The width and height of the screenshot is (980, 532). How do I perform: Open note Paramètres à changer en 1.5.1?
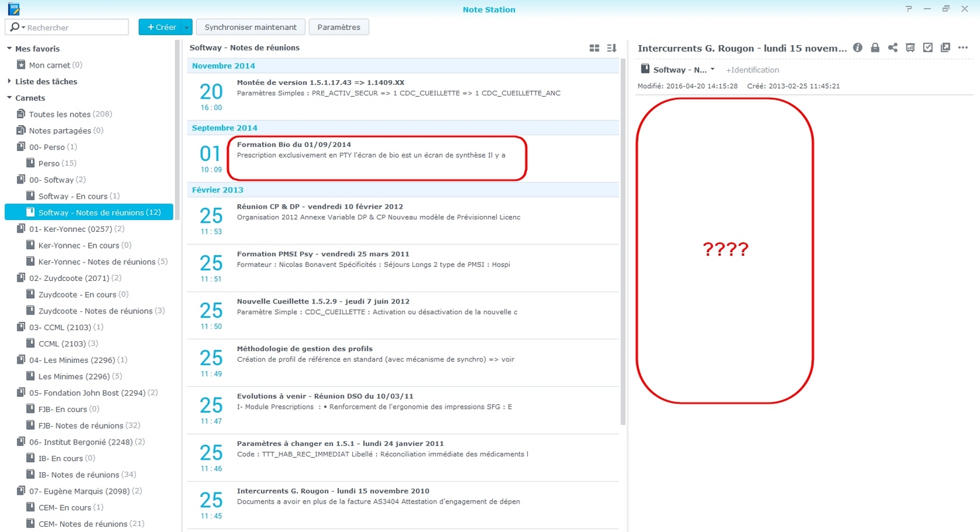(403, 458)
